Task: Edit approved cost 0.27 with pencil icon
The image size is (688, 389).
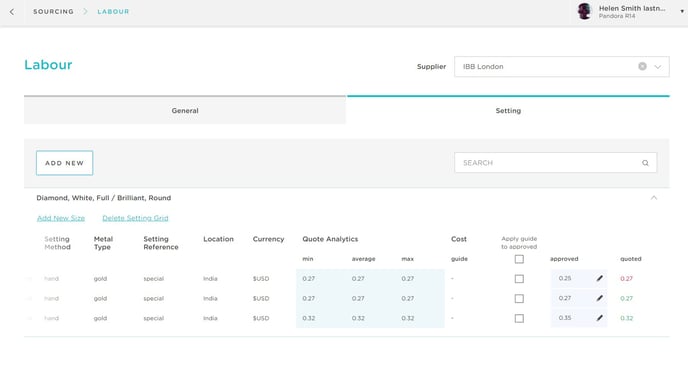Action: [599, 298]
